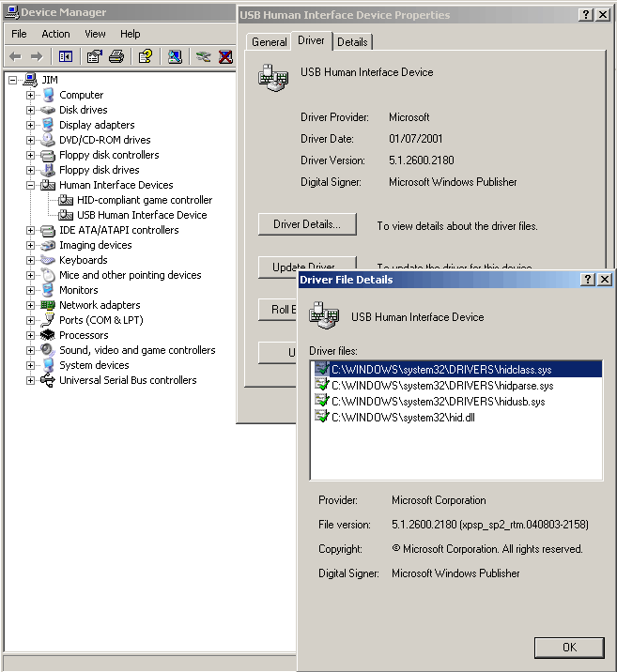Click OK in Driver File Details
617x672 pixels.
pyautogui.click(x=569, y=648)
